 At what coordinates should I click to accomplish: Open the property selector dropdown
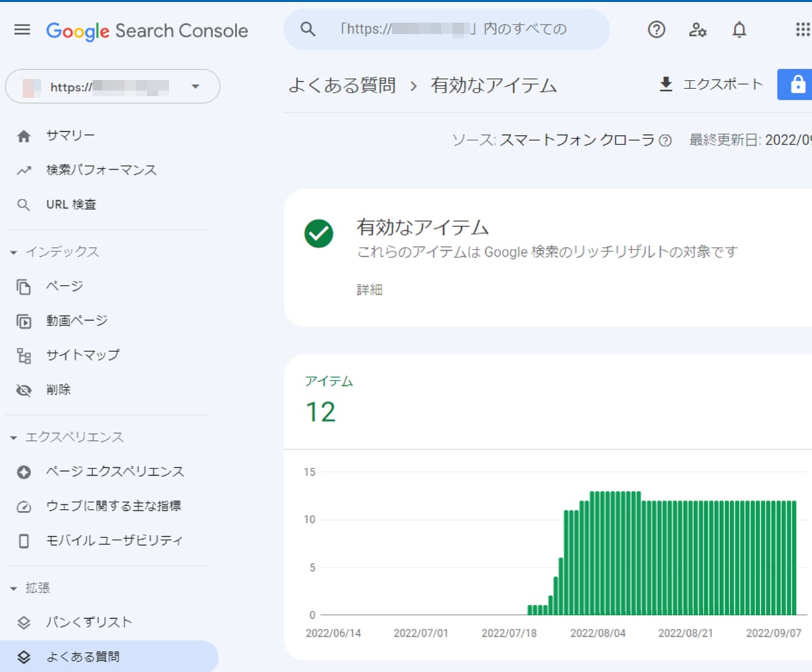112,86
